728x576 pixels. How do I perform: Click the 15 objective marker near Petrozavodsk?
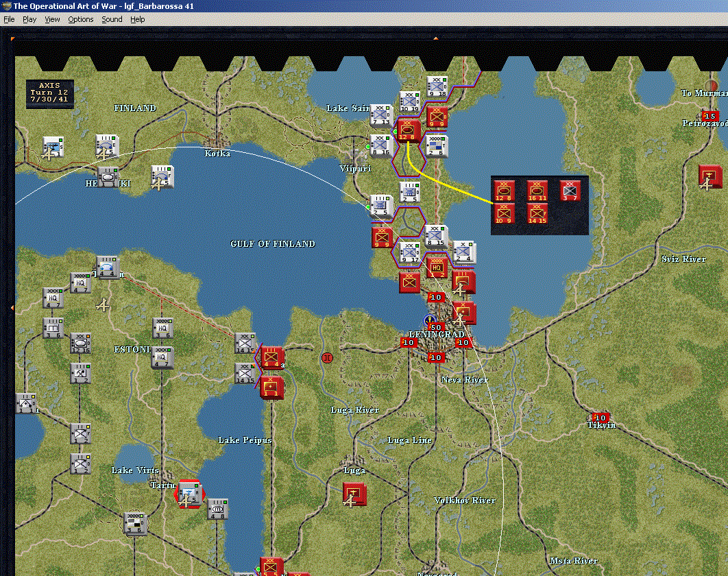(x=710, y=116)
